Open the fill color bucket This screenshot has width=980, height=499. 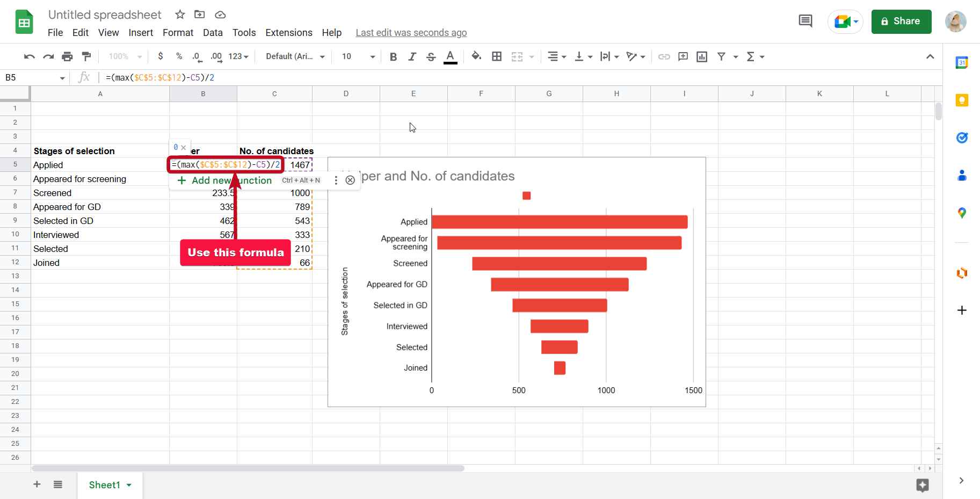pyautogui.click(x=476, y=56)
